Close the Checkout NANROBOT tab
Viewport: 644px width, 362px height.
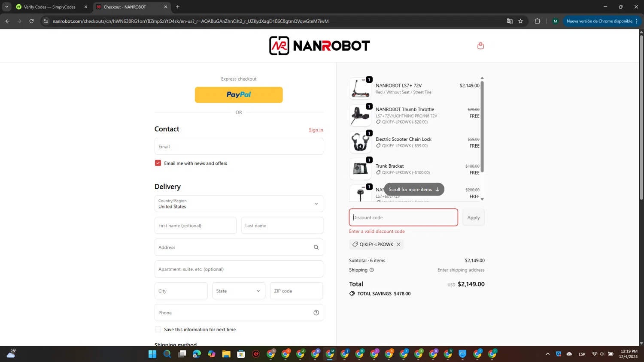click(166, 7)
